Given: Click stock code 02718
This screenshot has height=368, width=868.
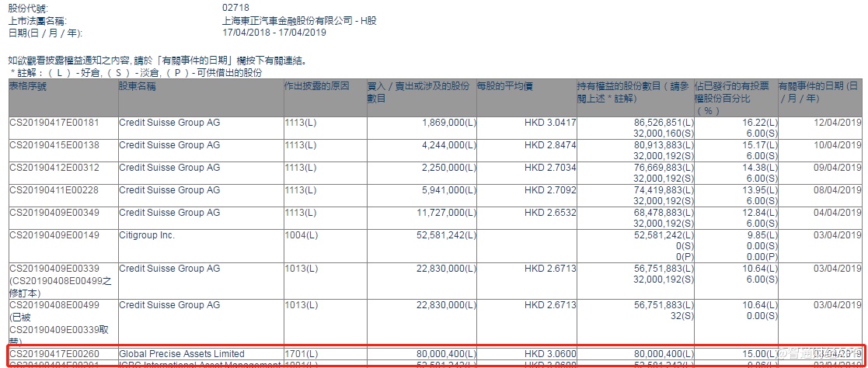Looking at the screenshot, I should [235, 8].
